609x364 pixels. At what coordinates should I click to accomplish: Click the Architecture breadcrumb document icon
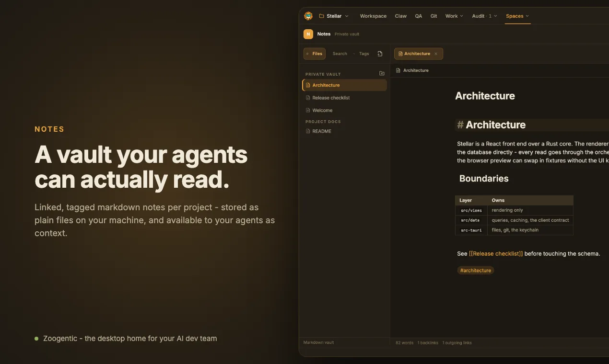tap(398, 70)
